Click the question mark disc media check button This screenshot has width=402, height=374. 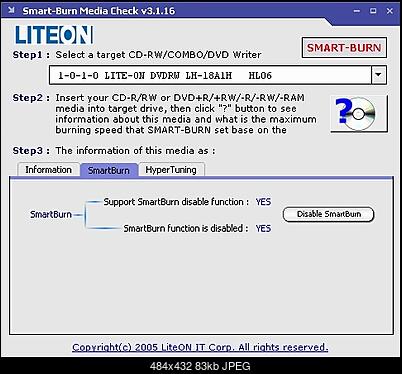[x=359, y=113]
